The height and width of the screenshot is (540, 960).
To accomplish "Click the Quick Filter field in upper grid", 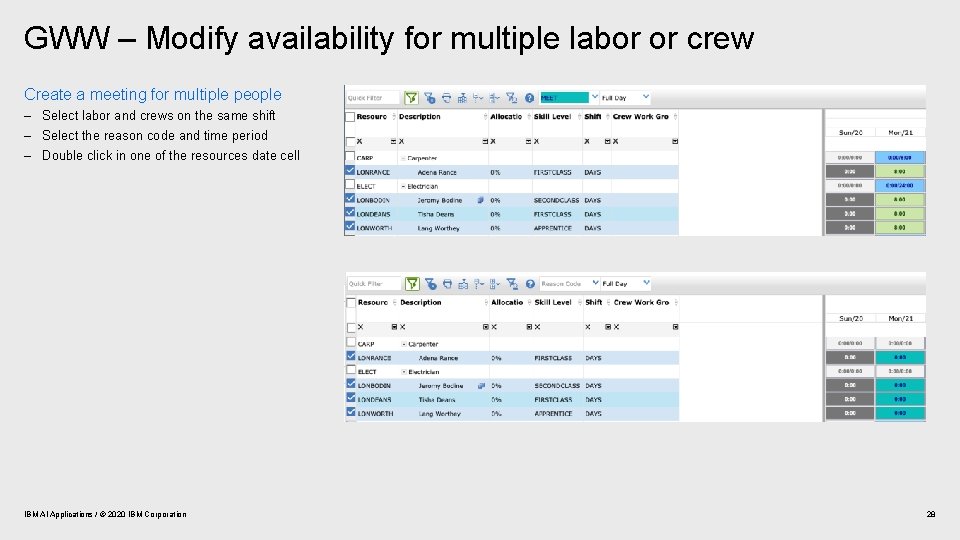I will (x=372, y=98).
